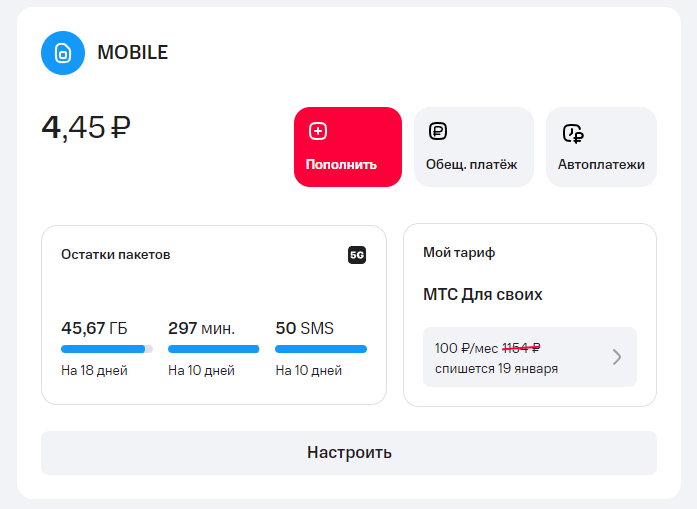The height and width of the screenshot is (509, 697).
Task: Open the Обещ. платёж option
Action: tap(473, 147)
